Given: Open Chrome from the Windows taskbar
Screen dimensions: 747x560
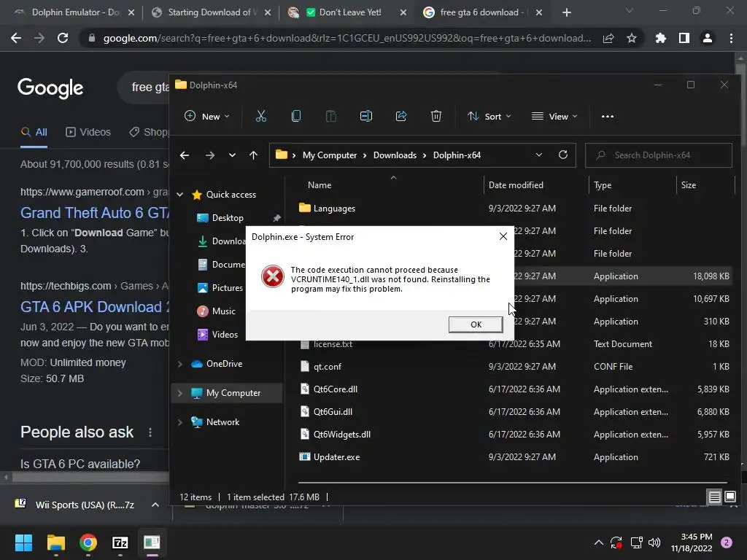Looking at the screenshot, I should tap(88, 542).
